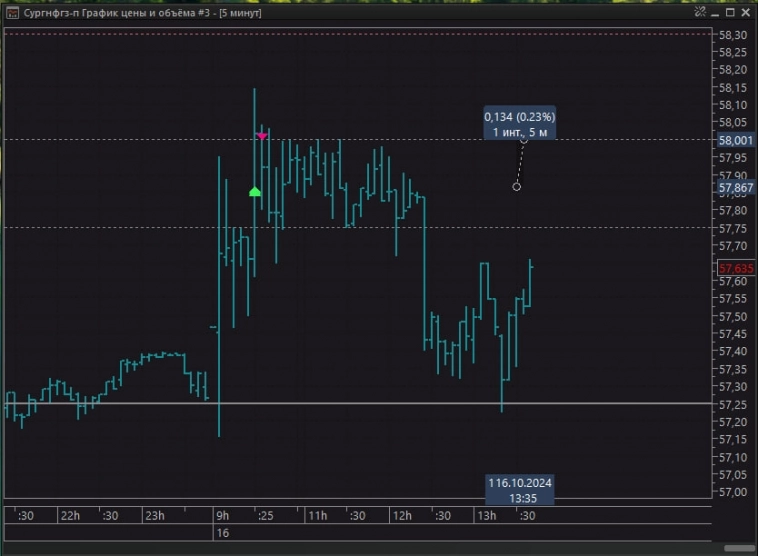Click the detach window icon in title bar

[701, 12]
